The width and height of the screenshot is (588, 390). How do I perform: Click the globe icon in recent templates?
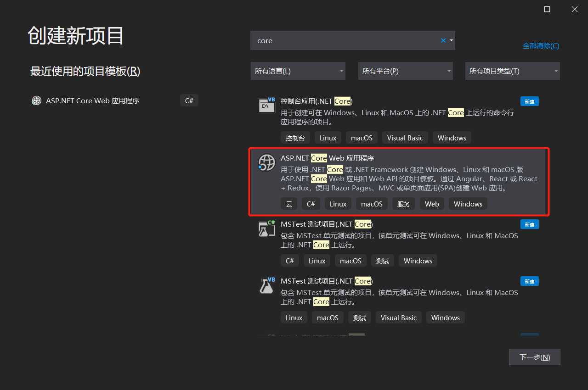click(x=37, y=101)
